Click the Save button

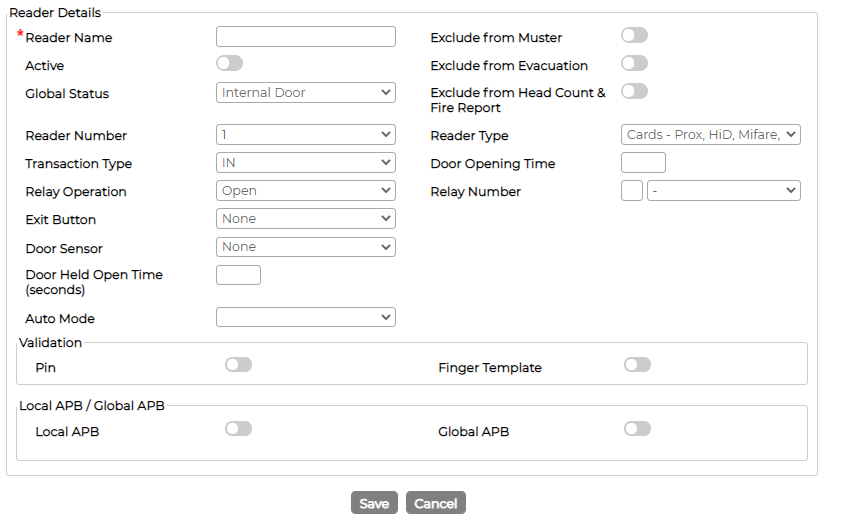pos(374,503)
